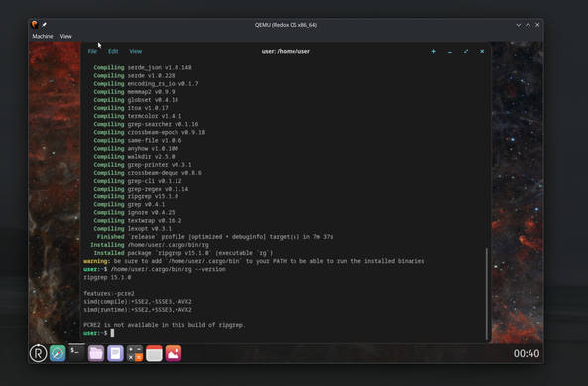Open the calendar taskbar icon
The height and width of the screenshot is (386, 588).
(x=154, y=353)
